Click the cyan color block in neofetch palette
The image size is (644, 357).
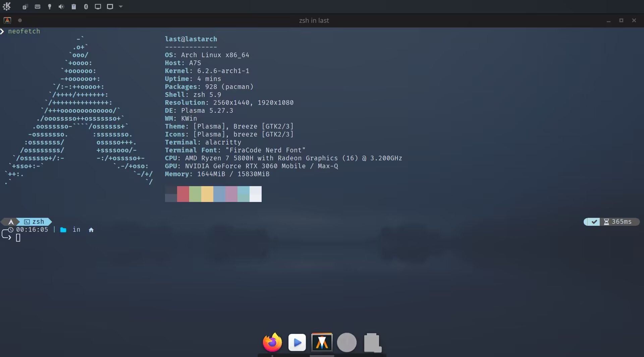point(244,194)
